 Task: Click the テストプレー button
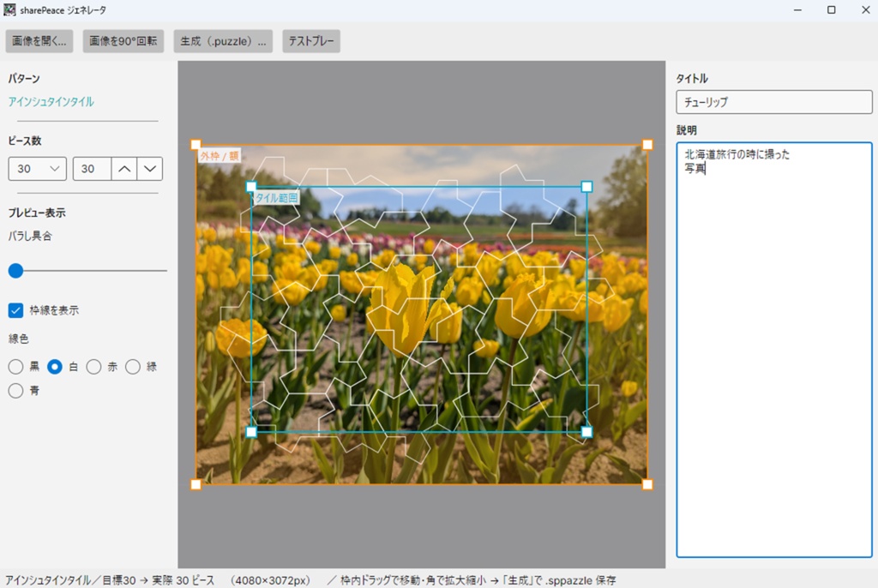310,41
